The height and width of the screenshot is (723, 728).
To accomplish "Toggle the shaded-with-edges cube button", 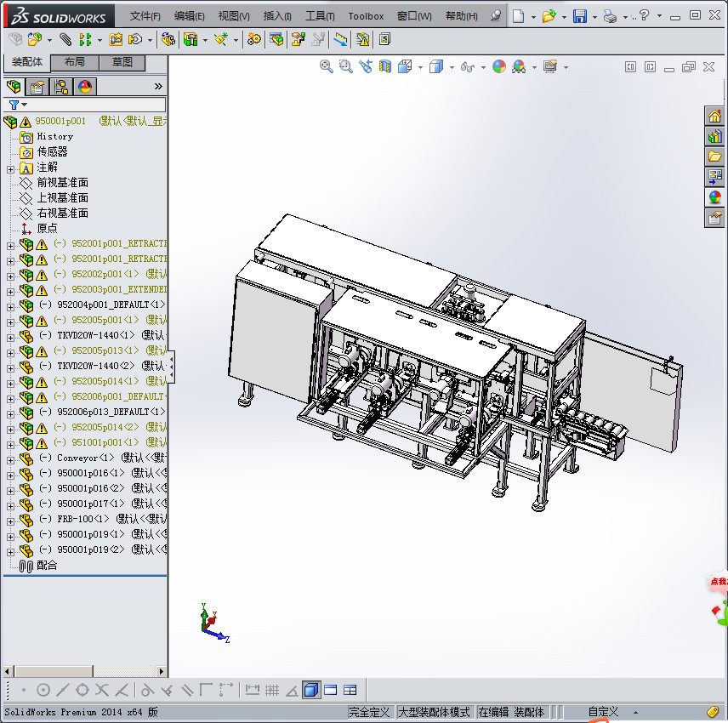I will pyautogui.click(x=311, y=690).
